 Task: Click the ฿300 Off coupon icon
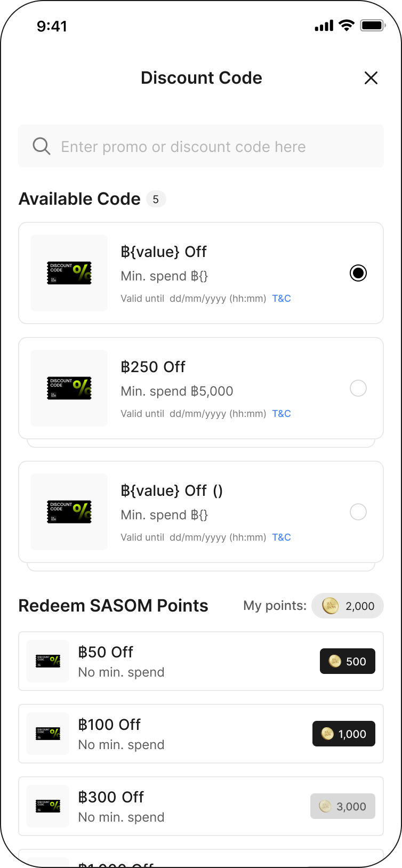tap(48, 806)
